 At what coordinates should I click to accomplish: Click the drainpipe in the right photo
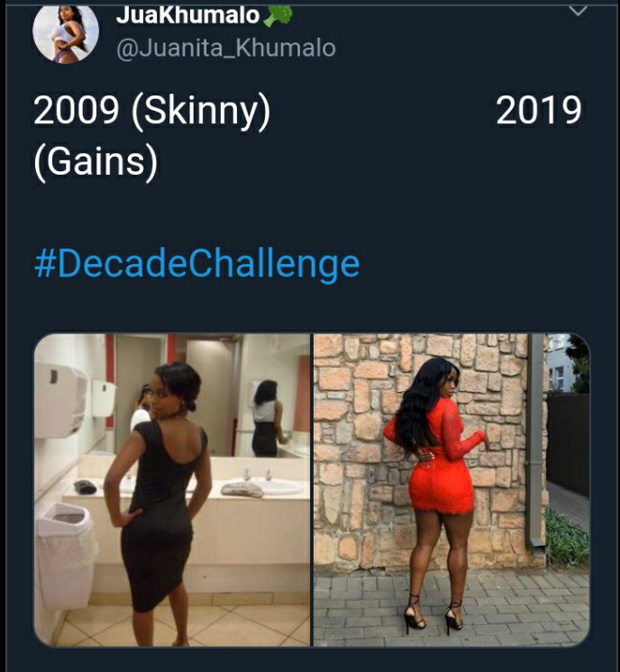(x=536, y=441)
